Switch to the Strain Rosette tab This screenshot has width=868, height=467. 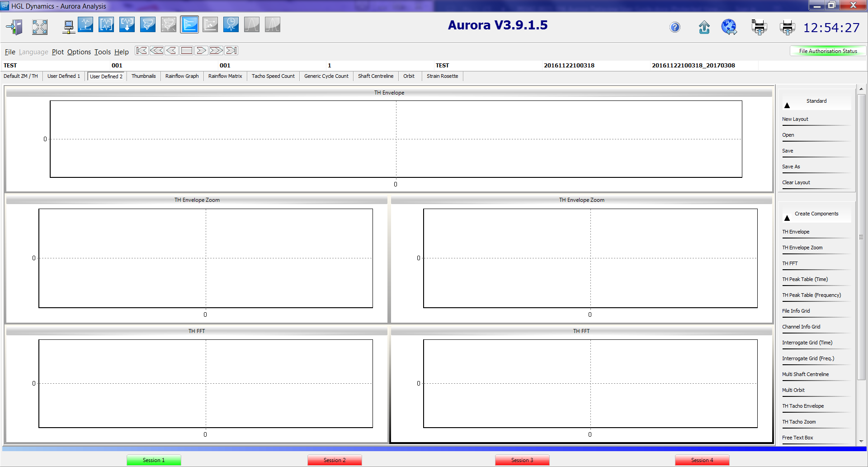(443, 76)
